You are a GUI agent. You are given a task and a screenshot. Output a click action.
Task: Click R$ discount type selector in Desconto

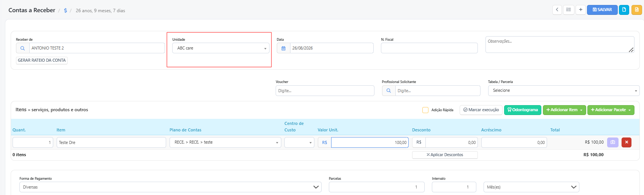419,142
